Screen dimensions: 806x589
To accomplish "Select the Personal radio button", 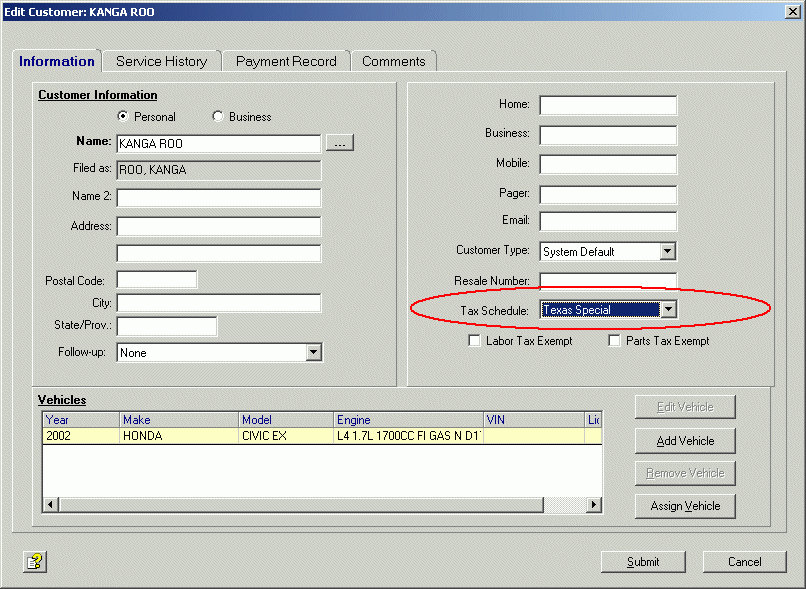I will pos(124,117).
